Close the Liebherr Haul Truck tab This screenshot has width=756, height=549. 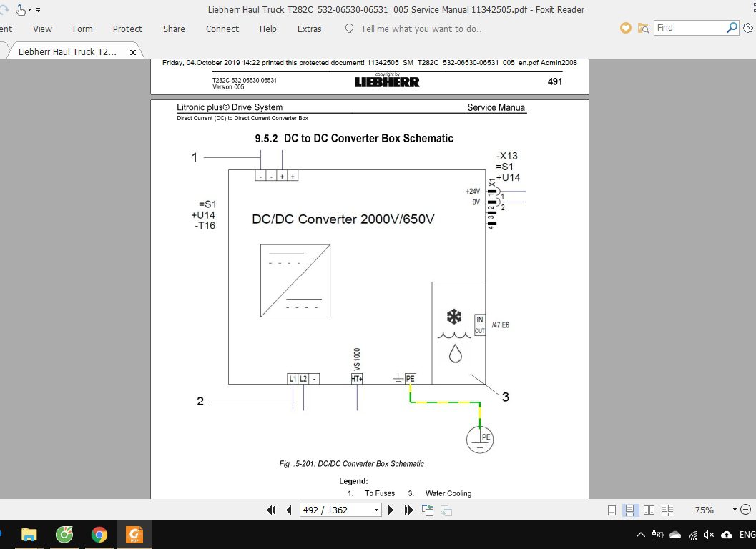click(133, 52)
